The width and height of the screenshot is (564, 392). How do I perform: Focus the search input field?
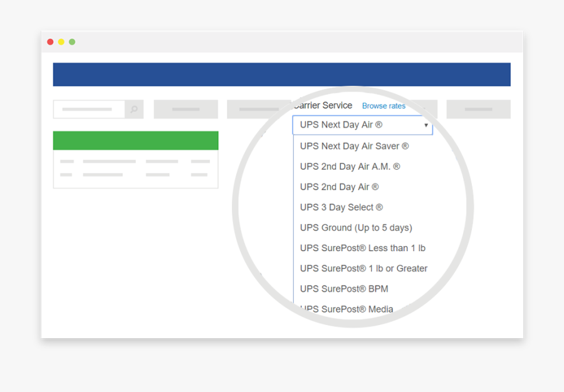point(89,109)
